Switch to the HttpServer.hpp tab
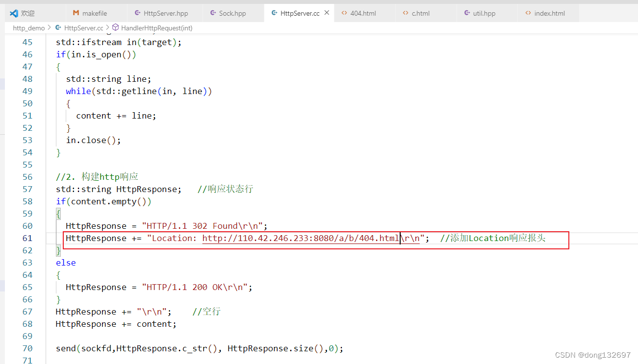 (165, 13)
